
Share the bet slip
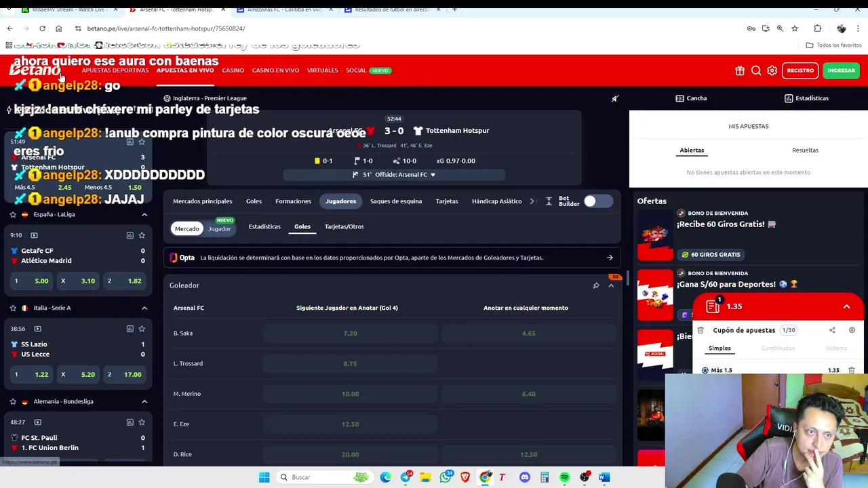click(832, 330)
